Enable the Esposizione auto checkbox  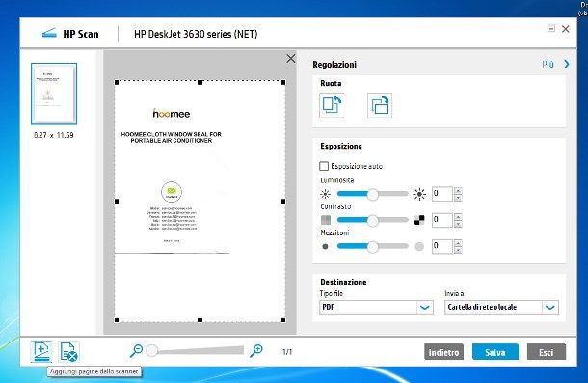click(324, 166)
